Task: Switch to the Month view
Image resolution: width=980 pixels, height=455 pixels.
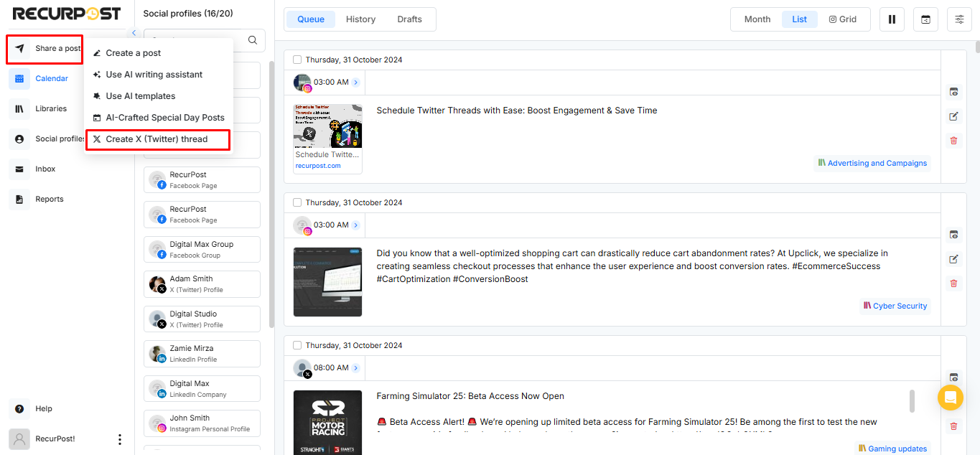Action: 757,19
